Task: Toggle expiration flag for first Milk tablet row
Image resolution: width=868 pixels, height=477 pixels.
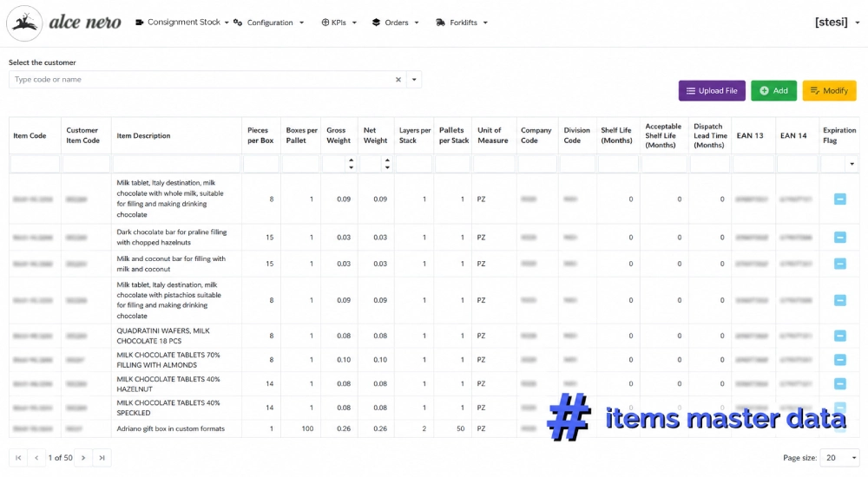Action: pyautogui.click(x=839, y=199)
